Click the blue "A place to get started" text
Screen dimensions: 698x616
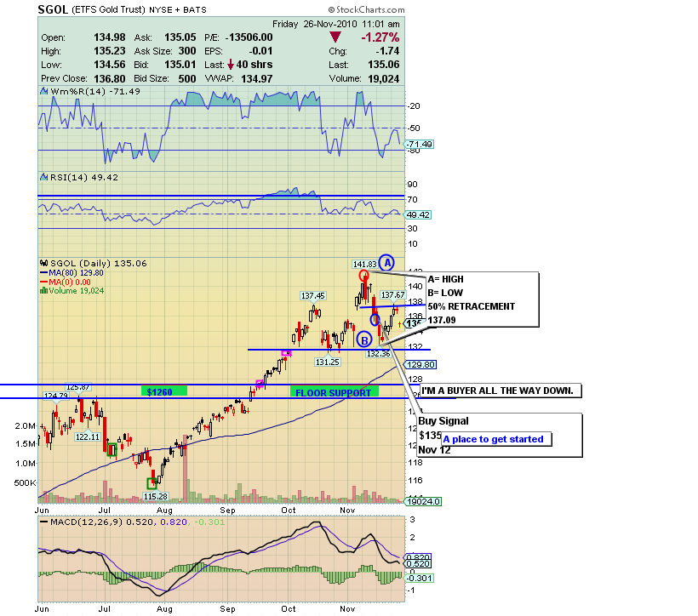[493, 439]
